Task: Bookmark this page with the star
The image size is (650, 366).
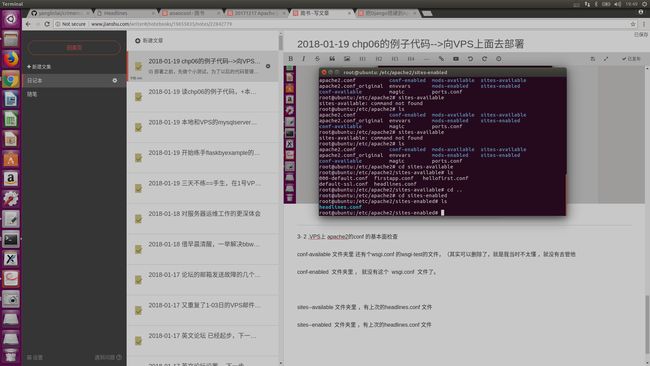Action: [x=633, y=24]
